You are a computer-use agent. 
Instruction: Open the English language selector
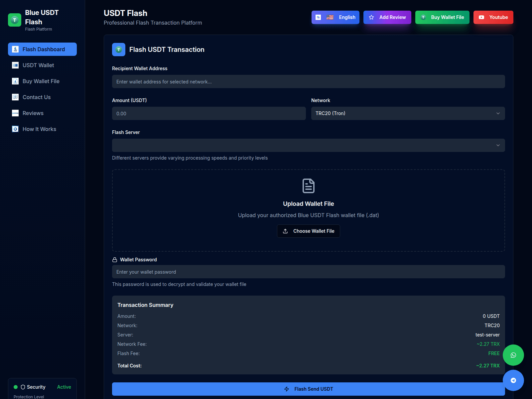click(x=335, y=17)
